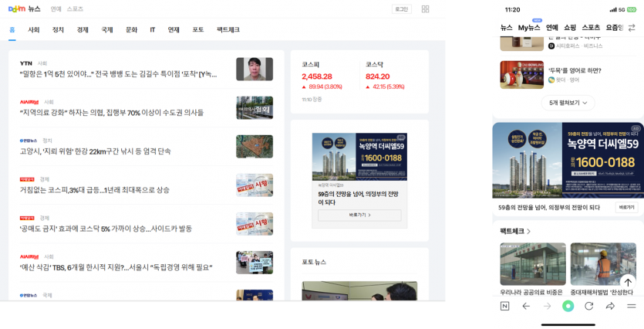Tap the category reorder arrows icon
Screen dimensions: 644x329
point(632,28)
